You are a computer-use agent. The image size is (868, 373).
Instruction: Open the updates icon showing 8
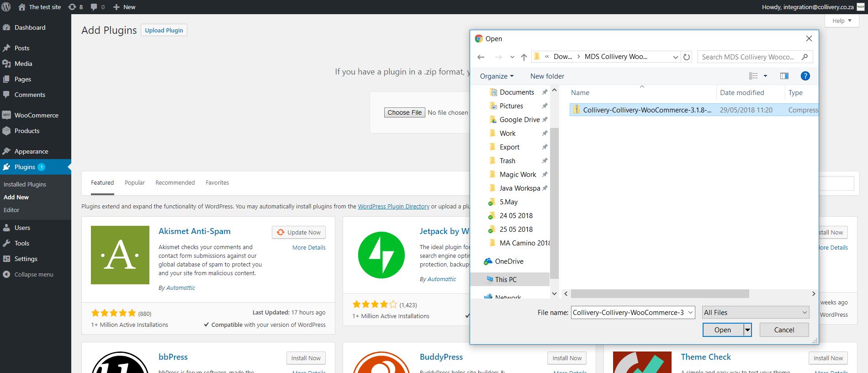coord(72,7)
